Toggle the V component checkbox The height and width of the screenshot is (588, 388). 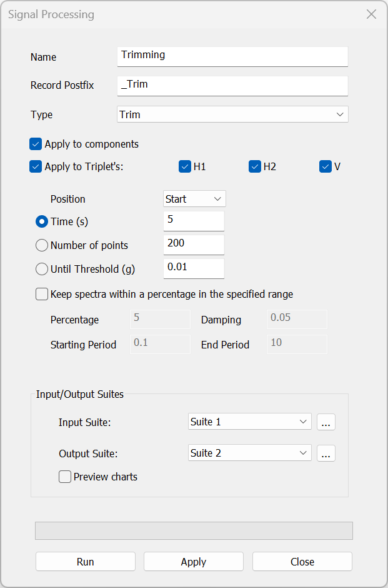pyautogui.click(x=325, y=167)
